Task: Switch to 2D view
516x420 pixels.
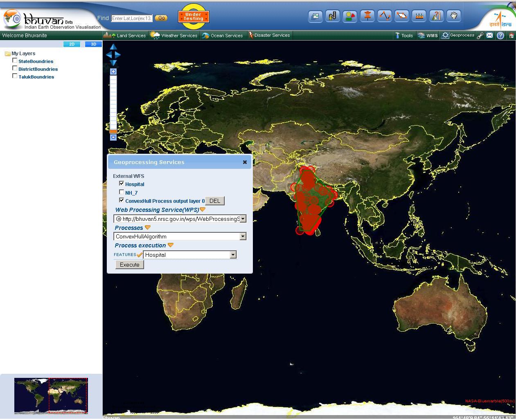Action: 72,44
